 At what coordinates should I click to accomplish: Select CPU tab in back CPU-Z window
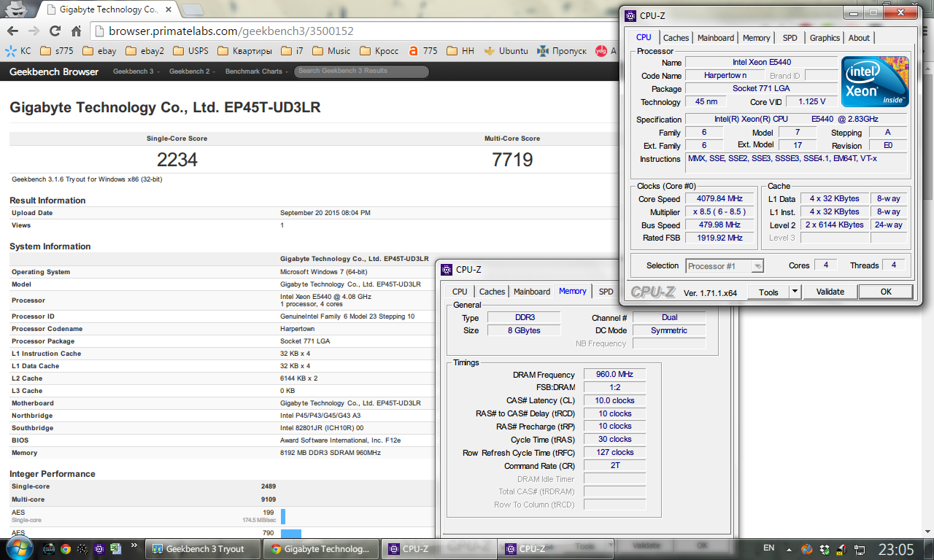460,292
